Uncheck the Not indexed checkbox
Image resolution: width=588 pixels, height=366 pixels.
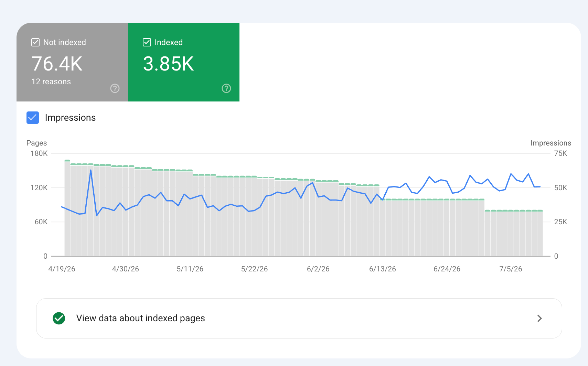[35, 42]
